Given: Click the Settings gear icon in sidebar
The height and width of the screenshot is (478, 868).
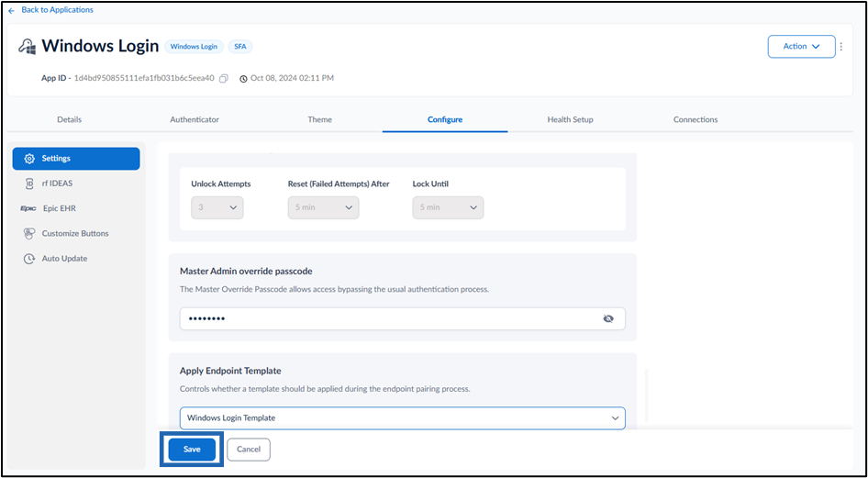Looking at the screenshot, I should pyautogui.click(x=29, y=158).
